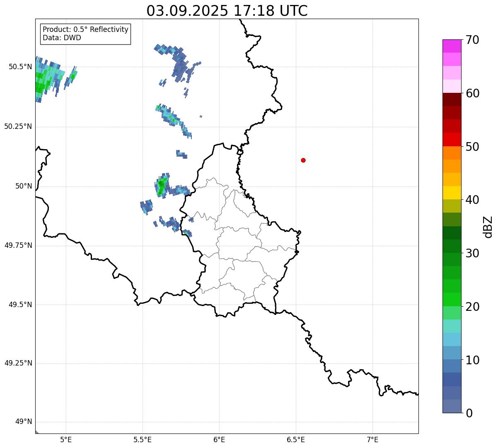Image resolution: width=498 pixels, height=448 pixels.
Task: Click the 6.5°E longitude label
Action: click(x=296, y=439)
